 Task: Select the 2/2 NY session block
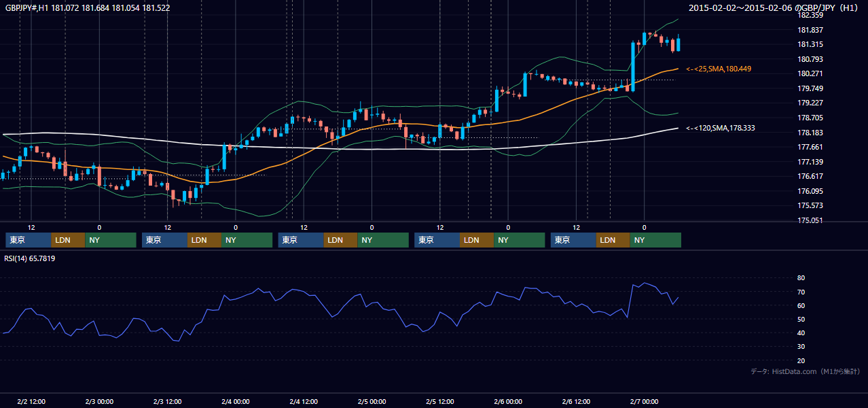[x=111, y=240]
